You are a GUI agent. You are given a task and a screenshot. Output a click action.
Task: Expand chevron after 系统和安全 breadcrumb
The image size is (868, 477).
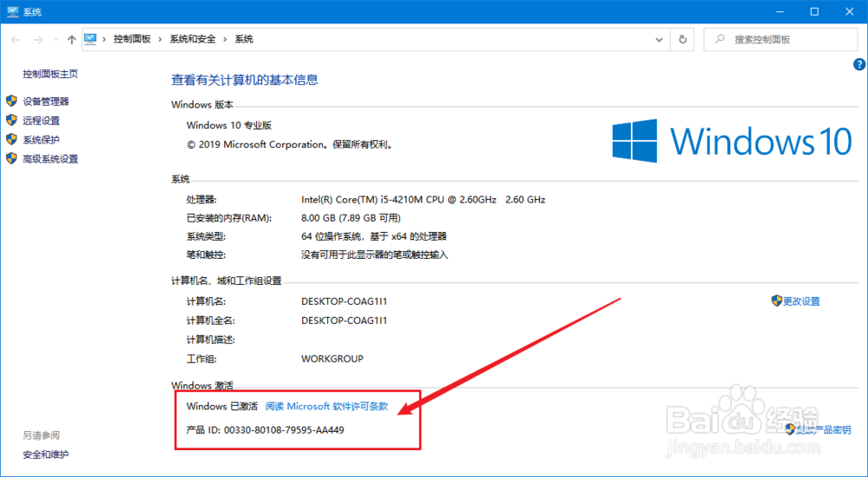click(x=226, y=39)
